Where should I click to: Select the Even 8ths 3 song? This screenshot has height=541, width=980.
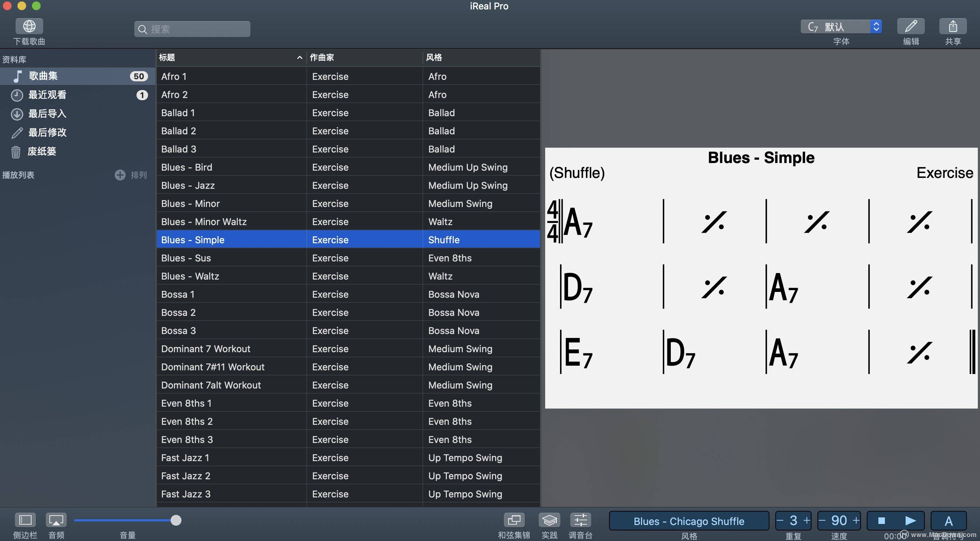coord(348,440)
